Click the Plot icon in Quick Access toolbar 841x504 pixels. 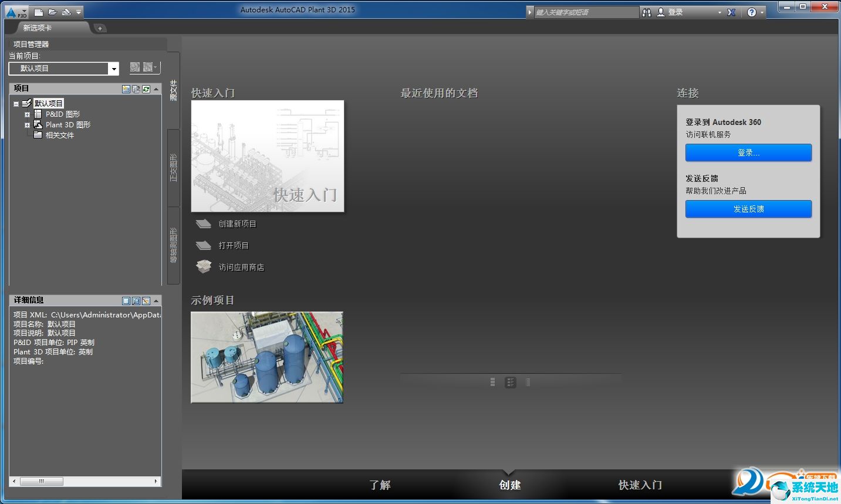click(66, 11)
